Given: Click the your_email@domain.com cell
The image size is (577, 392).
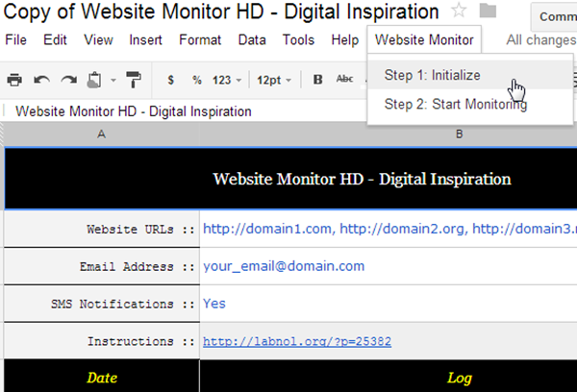Looking at the screenshot, I should (x=389, y=266).
